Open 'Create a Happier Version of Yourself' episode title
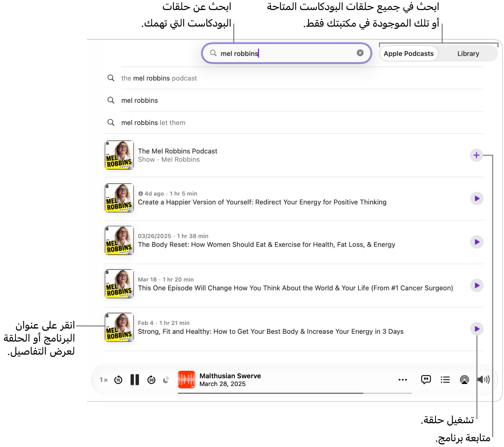The height and width of the screenshot is (447, 504). [x=262, y=202]
